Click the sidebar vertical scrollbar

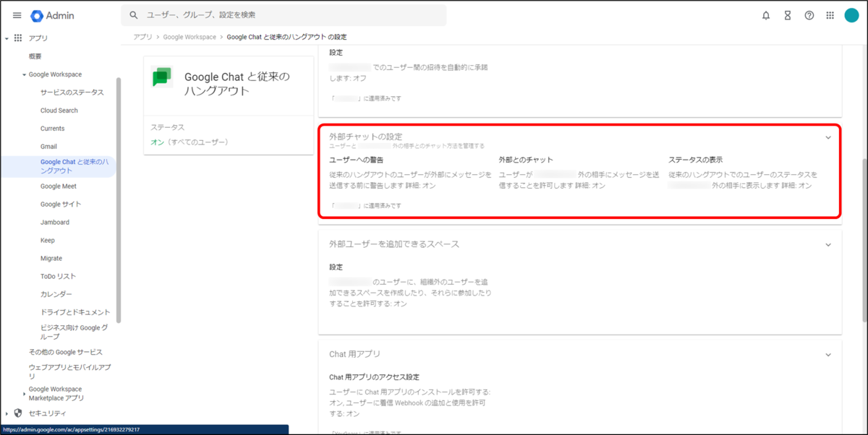119,200
